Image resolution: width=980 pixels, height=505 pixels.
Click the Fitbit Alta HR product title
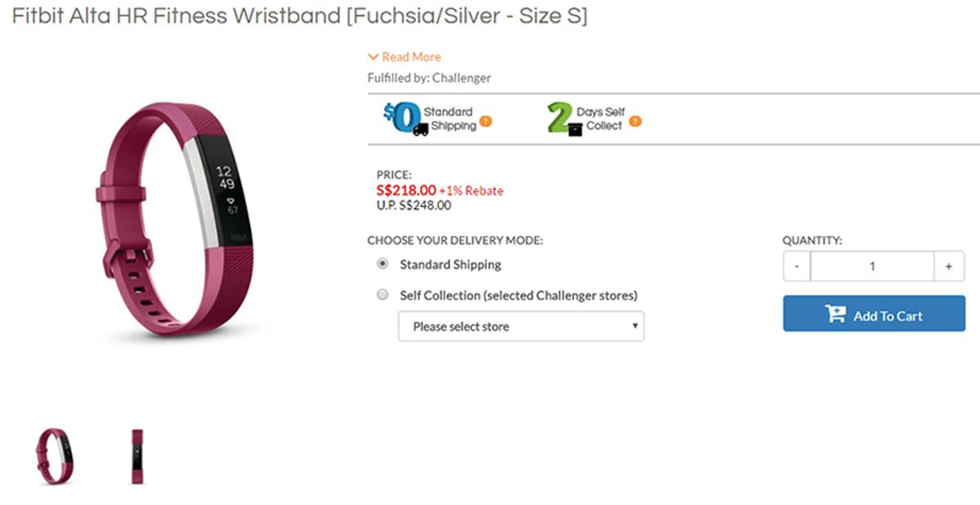(300, 16)
